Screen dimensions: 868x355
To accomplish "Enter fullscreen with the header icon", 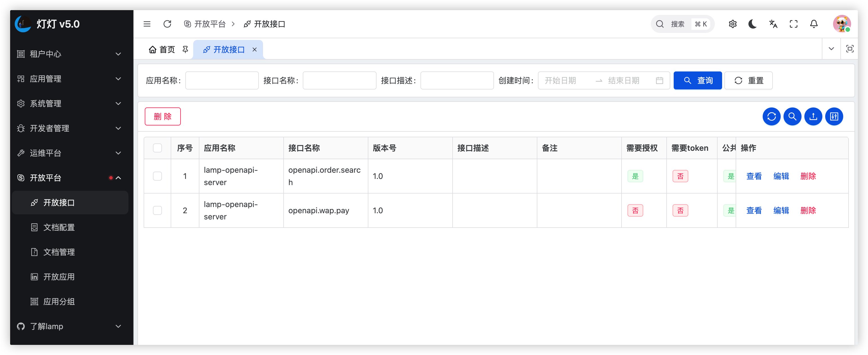I will coord(793,24).
